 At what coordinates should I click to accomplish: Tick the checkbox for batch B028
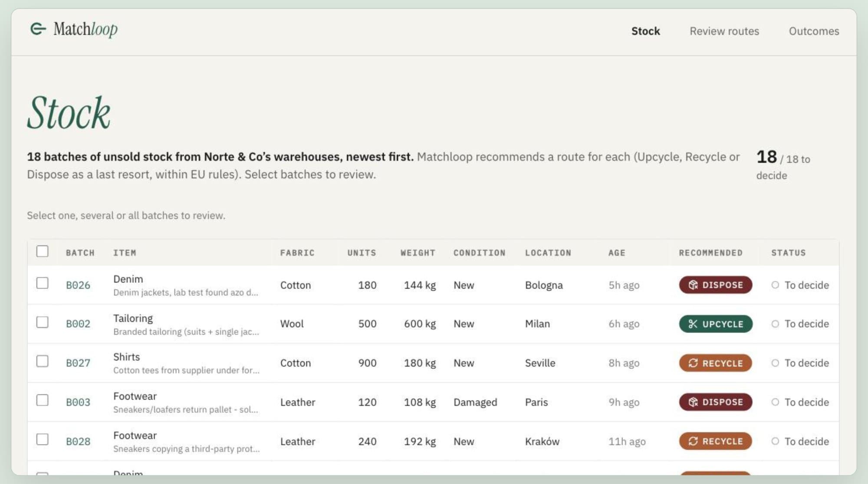coord(42,439)
